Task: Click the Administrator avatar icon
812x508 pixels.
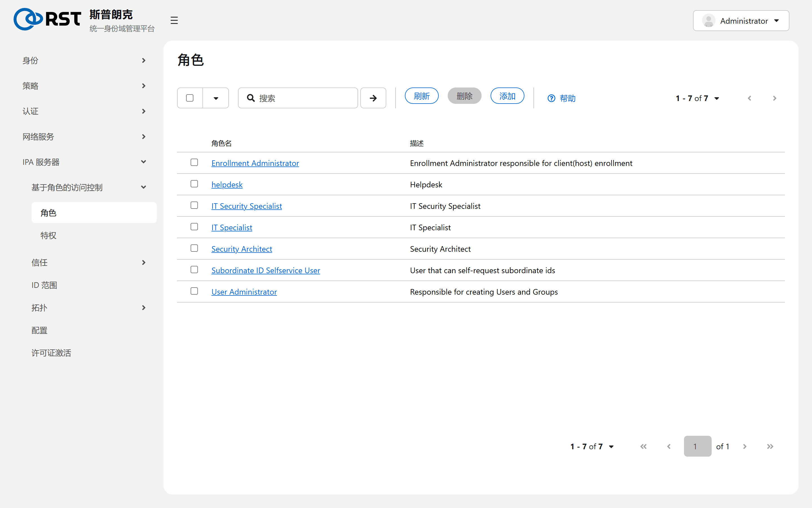Action: tap(709, 21)
